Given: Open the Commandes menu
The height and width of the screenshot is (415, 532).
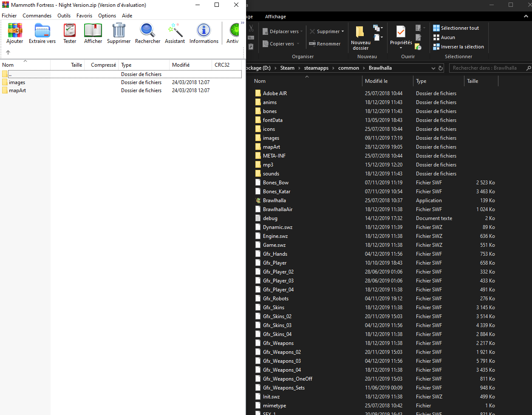Looking at the screenshot, I should pyautogui.click(x=37, y=16).
